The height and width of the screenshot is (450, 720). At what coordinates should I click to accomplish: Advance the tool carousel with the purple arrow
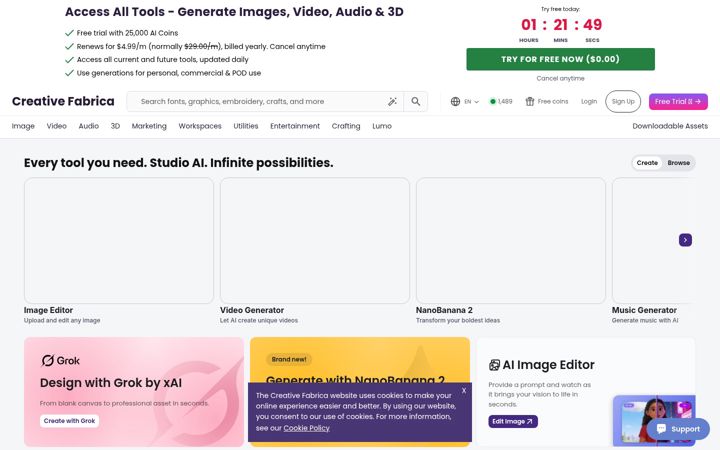click(x=685, y=240)
